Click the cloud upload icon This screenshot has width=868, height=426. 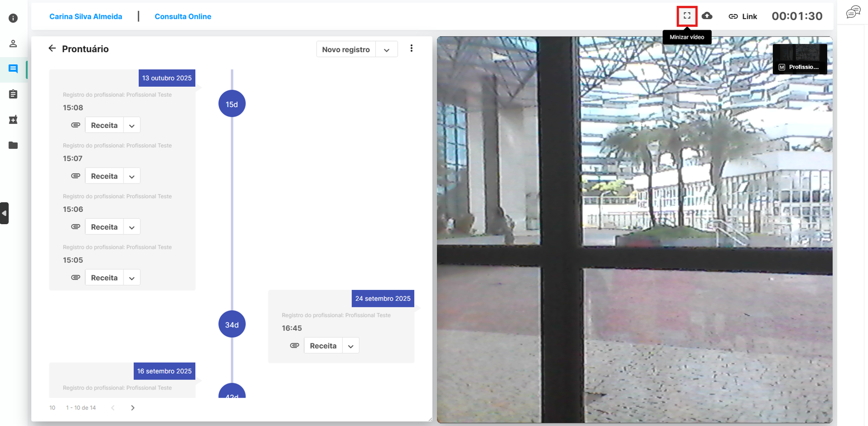click(707, 16)
